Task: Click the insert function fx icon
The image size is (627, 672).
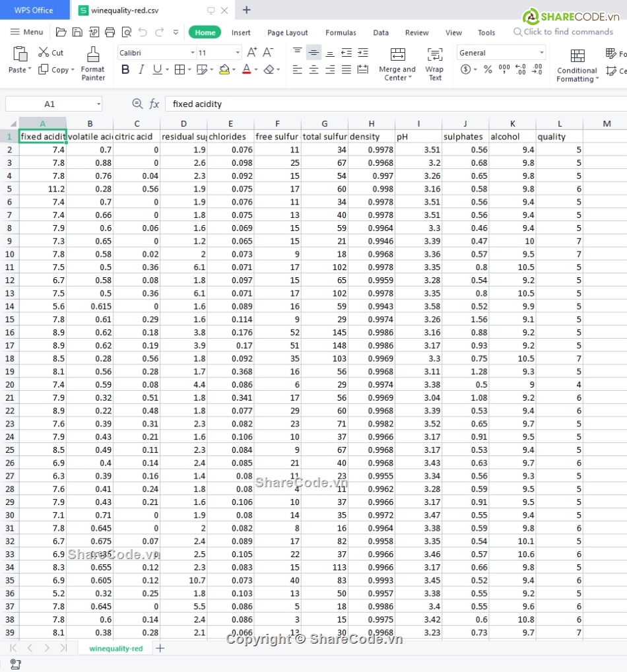Action: [x=154, y=104]
